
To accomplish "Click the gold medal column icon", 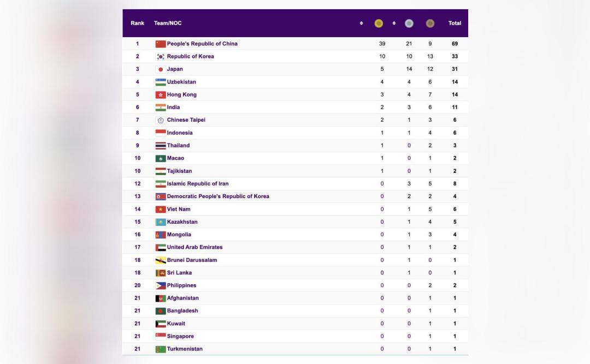I will coord(379,23).
